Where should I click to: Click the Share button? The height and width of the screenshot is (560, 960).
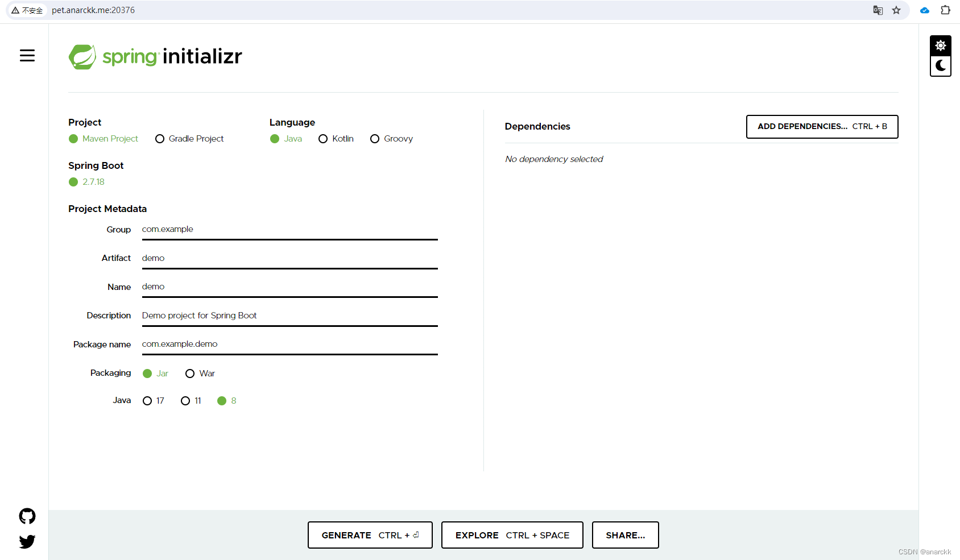[626, 535]
